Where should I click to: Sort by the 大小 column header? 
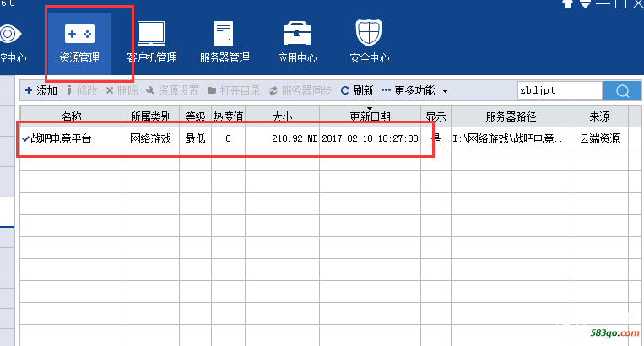point(283,116)
